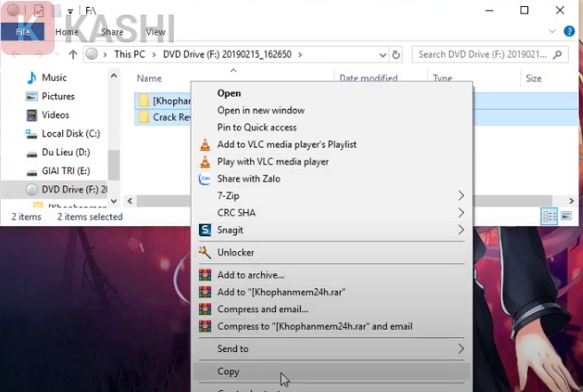Expand the CRC SHA submenu arrow
583x392 pixels.
click(x=461, y=213)
